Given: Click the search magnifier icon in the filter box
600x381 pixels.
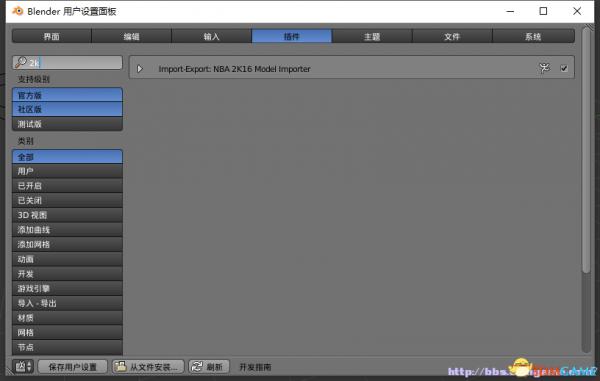Looking at the screenshot, I should [21, 62].
